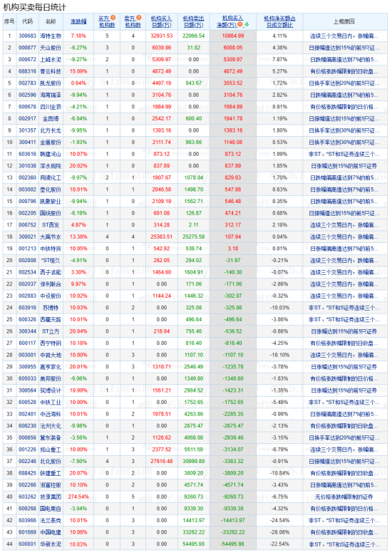Viewport: 392px width, 555px height.
Task: Click help icon beside 买方机构数 header
Action: (x=113, y=17)
